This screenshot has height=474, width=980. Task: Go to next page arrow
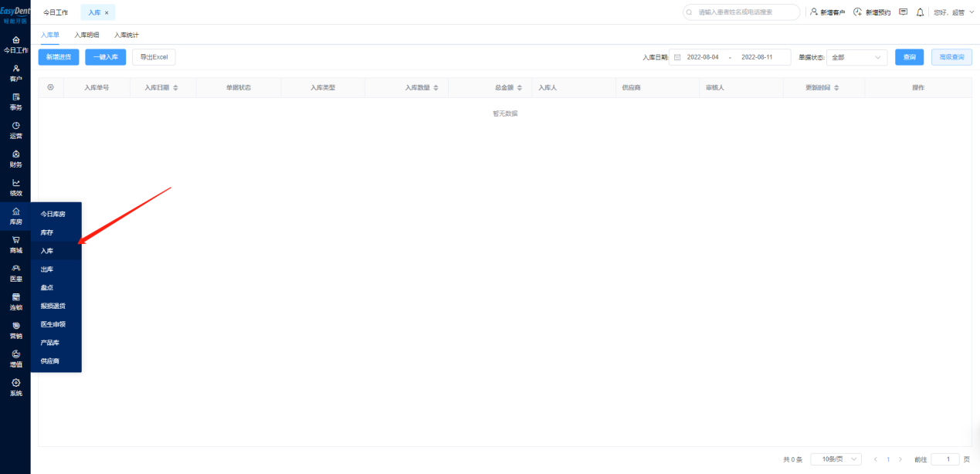click(900, 459)
